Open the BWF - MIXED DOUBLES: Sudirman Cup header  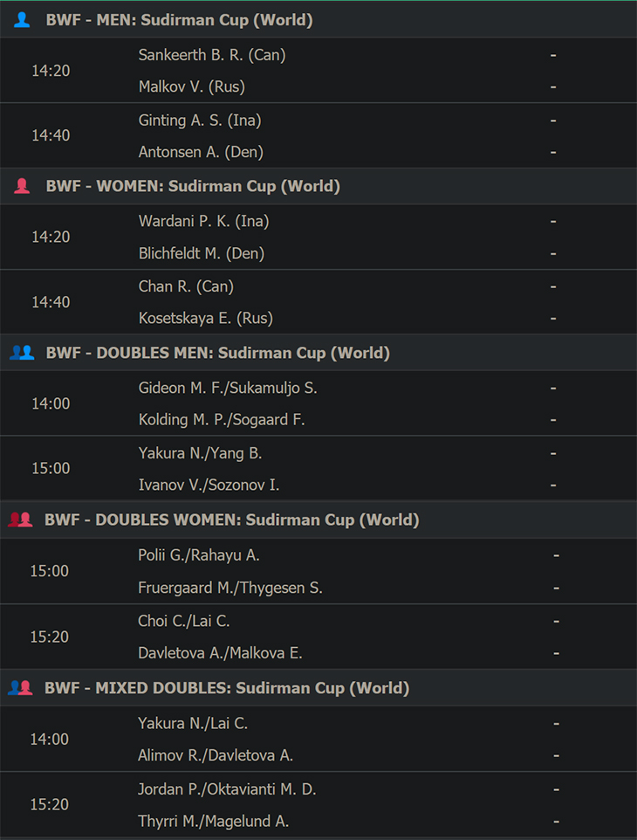pyautogui.click(x=318, y=688)
